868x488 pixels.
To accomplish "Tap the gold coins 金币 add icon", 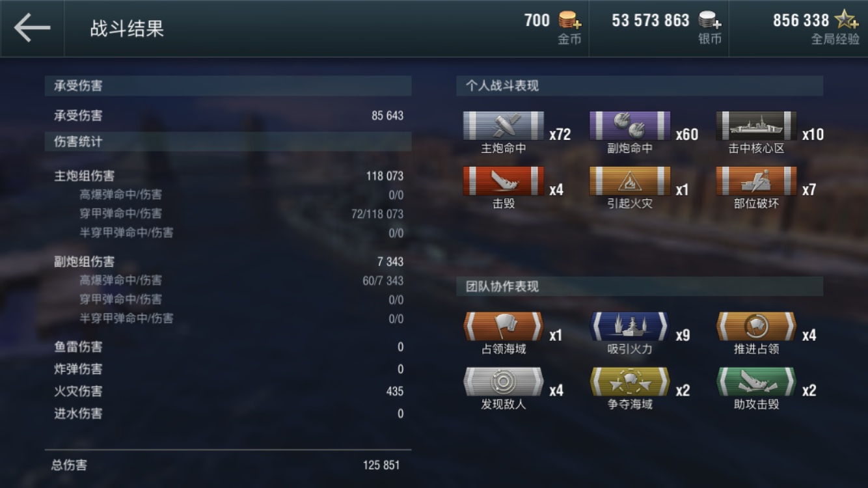I will (x=570, y=20).
